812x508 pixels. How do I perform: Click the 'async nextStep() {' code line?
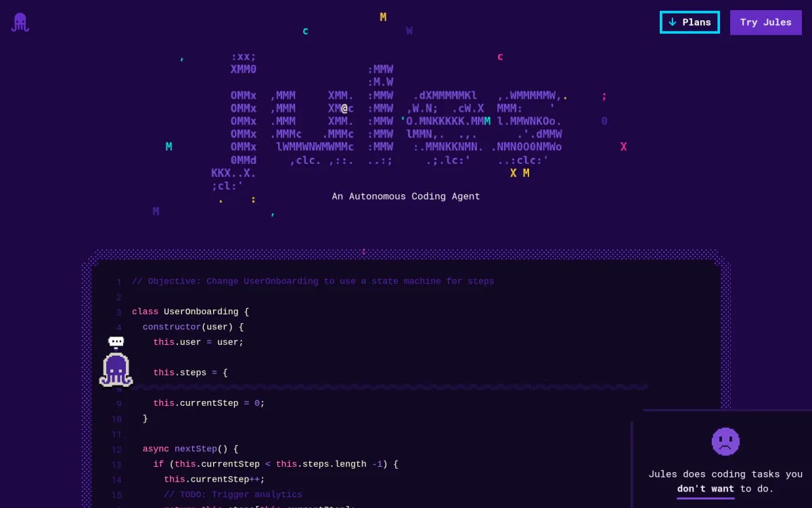[x=190, y=449]
